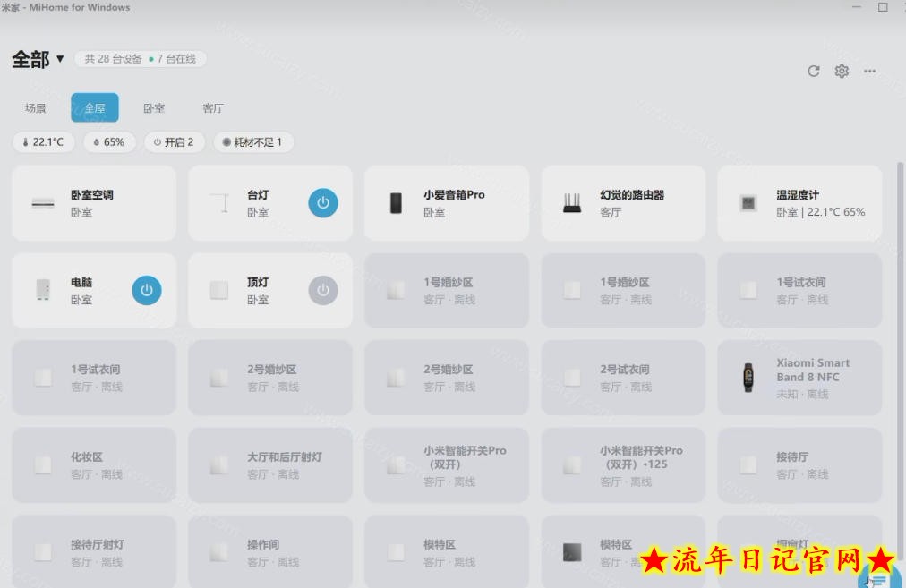Click the chat bubble icon at bottom right
The image size is (906, 588).
881,577
